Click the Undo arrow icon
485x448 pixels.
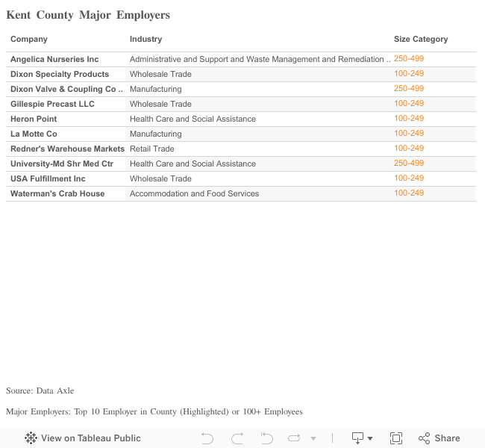click(x=207, y=438)
